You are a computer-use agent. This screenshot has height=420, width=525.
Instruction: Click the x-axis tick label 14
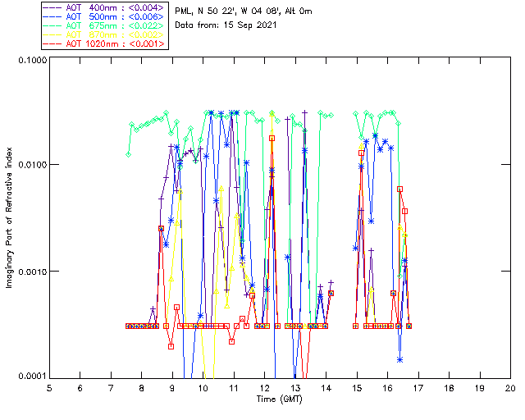tap(326, 388)
